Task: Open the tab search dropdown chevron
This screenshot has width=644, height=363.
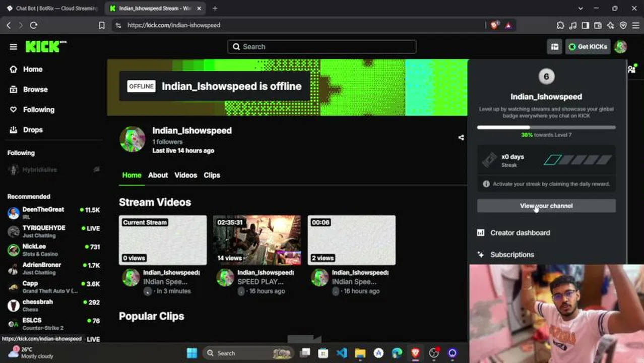Action: pos(581,8)
